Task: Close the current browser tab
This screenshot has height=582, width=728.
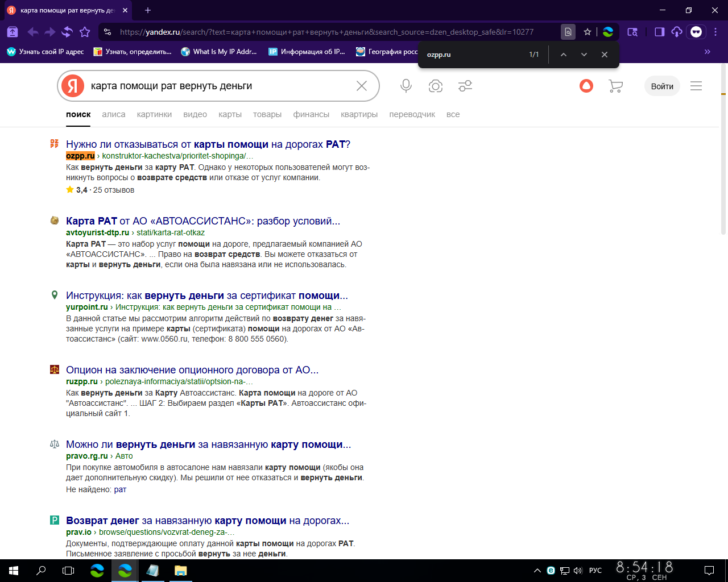Action: 125,10
